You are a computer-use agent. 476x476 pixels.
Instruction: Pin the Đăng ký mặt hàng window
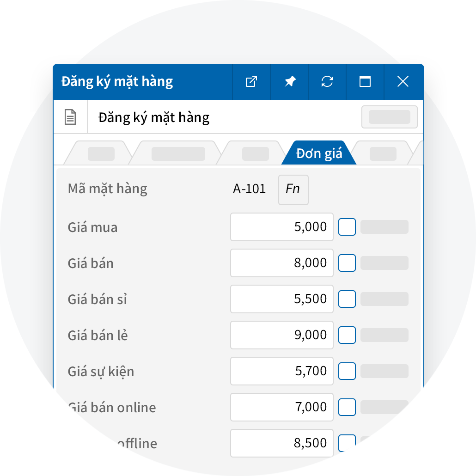point(290,82)
